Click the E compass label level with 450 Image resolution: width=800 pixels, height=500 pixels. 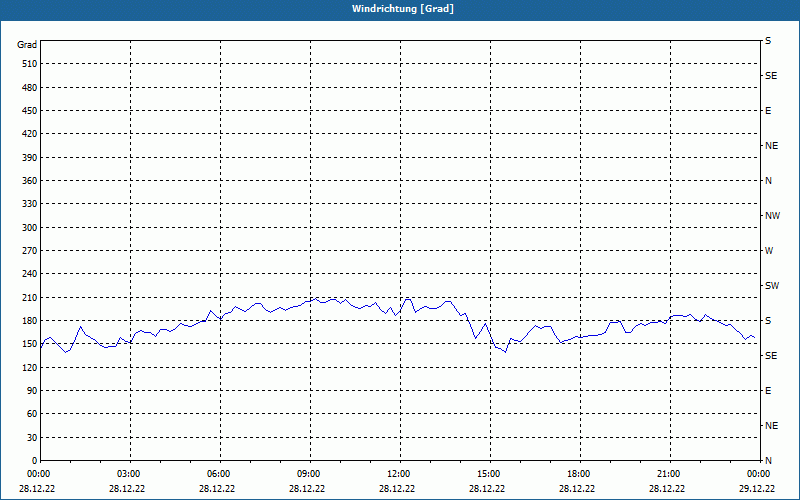(x=768, y=111)
